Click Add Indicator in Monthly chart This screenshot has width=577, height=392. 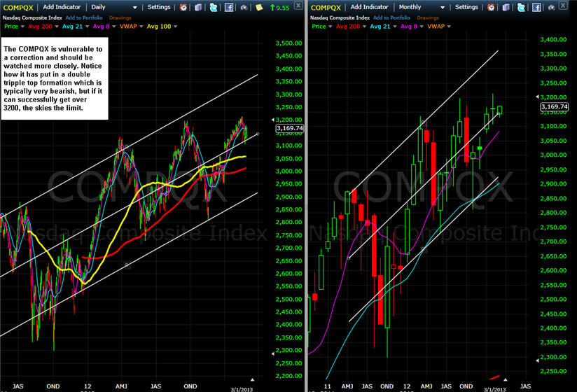pos(369,7)
